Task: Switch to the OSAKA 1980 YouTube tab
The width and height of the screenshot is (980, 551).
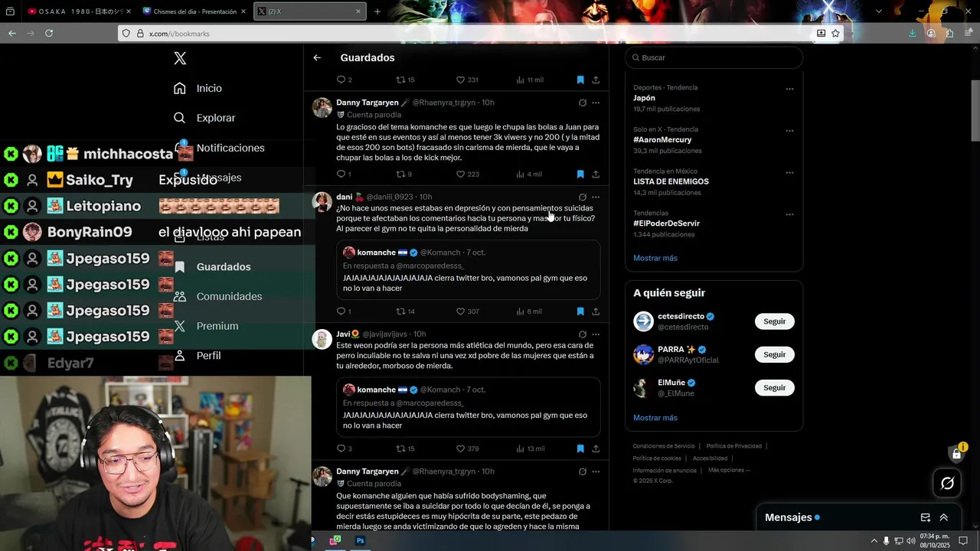Action: click(78, 11)
